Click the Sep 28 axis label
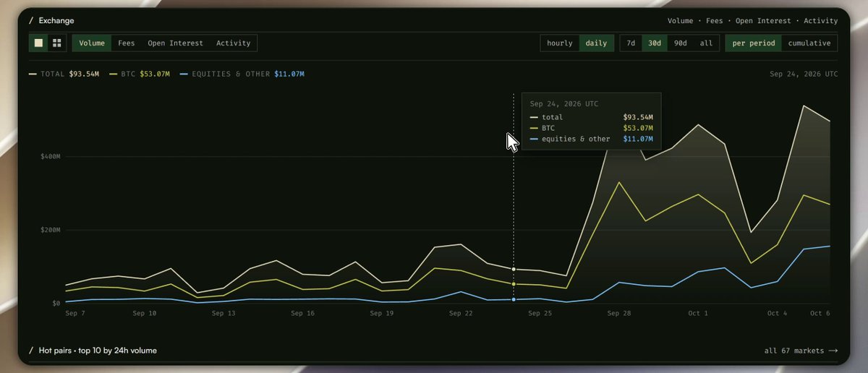Screen dimensions: 868x373 618,314
